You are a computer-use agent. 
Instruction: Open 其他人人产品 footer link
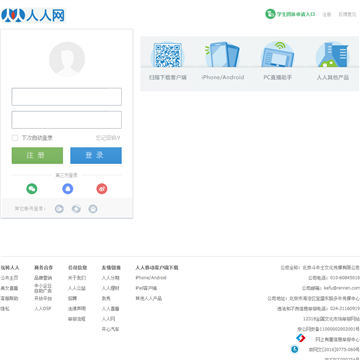pos(149,298)
